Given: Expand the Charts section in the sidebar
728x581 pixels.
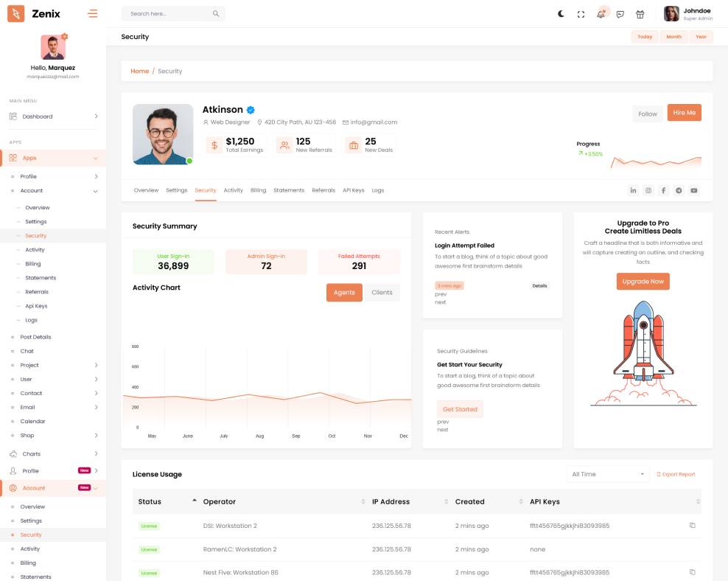Looking at the screenshot, I should (x=53, y=454).
